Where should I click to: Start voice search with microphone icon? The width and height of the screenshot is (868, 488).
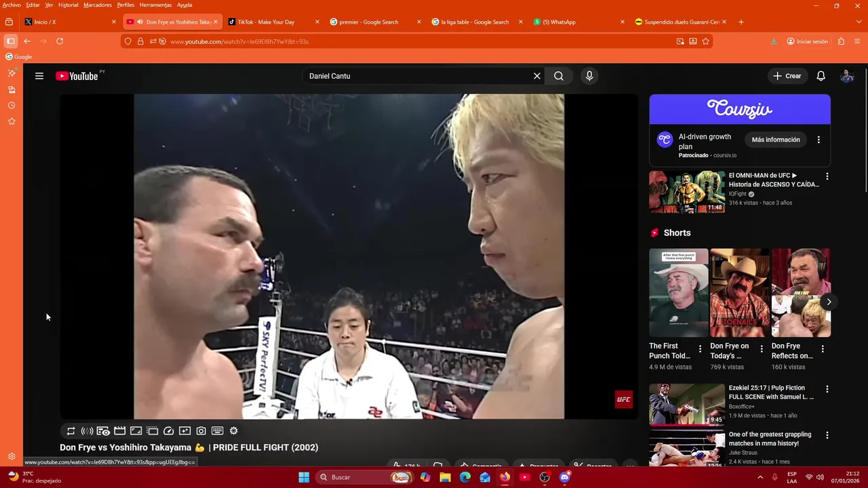click(589, 76)
